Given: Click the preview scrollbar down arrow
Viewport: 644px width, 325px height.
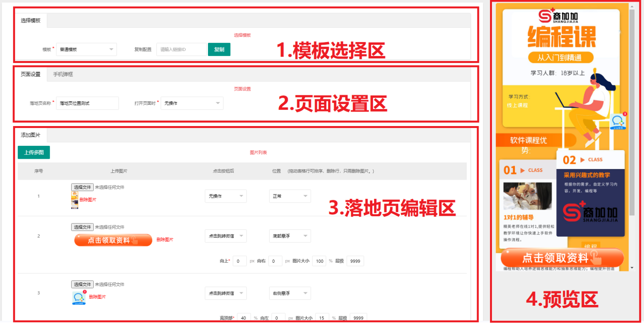Looking at the screenshot, I should [x=632, y=268].
